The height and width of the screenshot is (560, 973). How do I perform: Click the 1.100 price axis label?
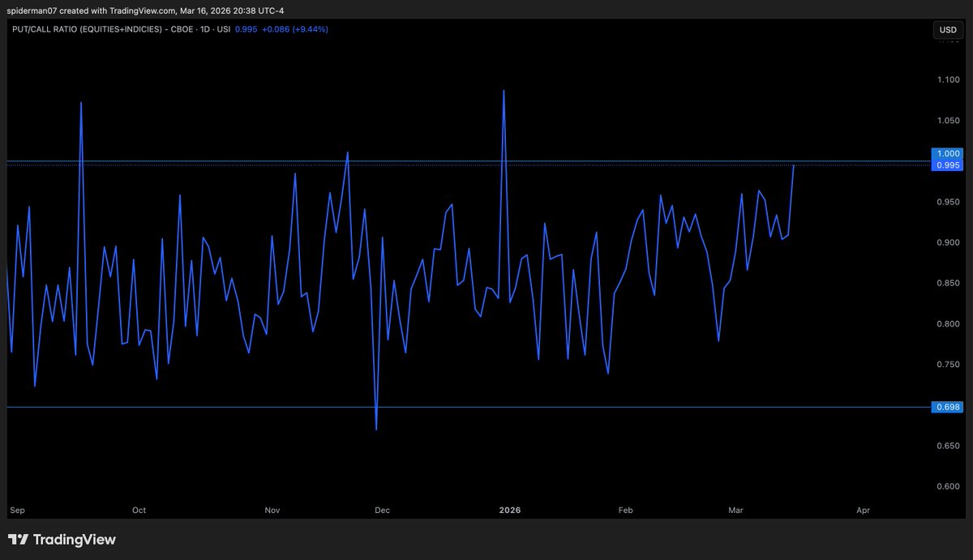tap(949, 80)
